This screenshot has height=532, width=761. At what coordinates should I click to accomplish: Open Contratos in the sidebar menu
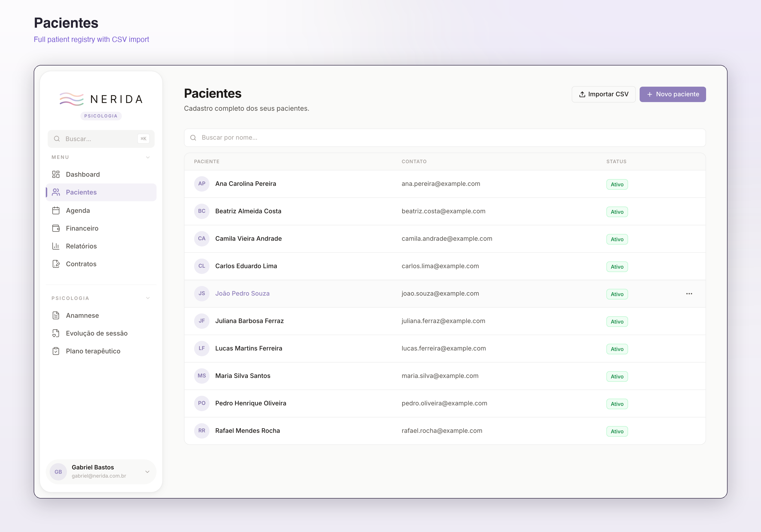point(101,264)
